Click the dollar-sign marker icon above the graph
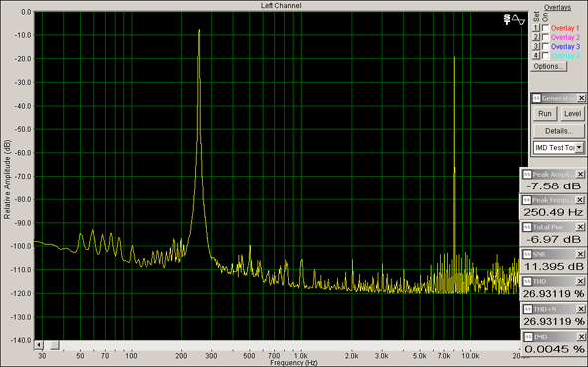This screenshot has width=588, height=367. (507, 20)
